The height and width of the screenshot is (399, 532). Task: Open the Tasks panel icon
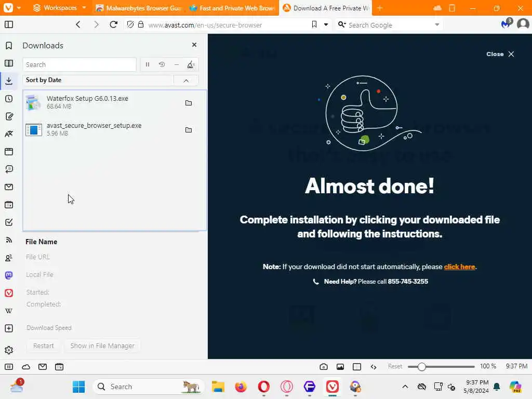9,222
